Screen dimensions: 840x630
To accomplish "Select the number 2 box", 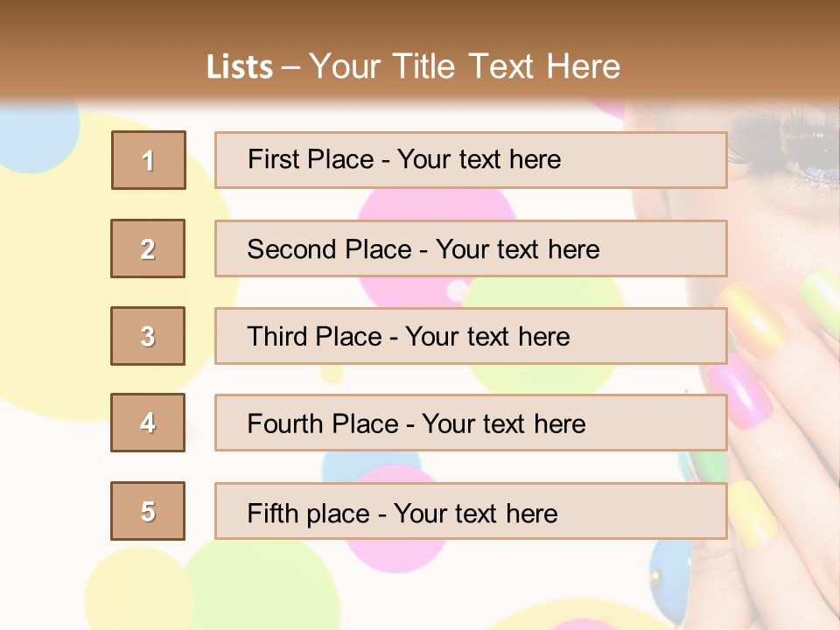I will click(148, 248).
